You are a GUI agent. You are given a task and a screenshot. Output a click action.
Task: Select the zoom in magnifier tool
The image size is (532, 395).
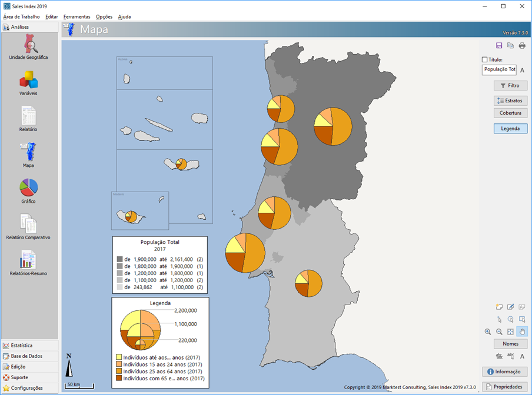pyautogui.click(x=488, y=332)
